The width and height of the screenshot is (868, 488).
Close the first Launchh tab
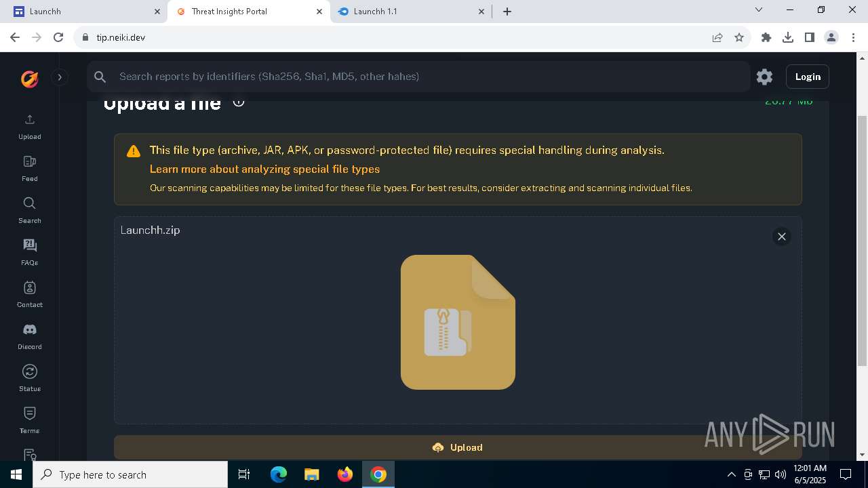pyautogui.click(x=157, y=12)
